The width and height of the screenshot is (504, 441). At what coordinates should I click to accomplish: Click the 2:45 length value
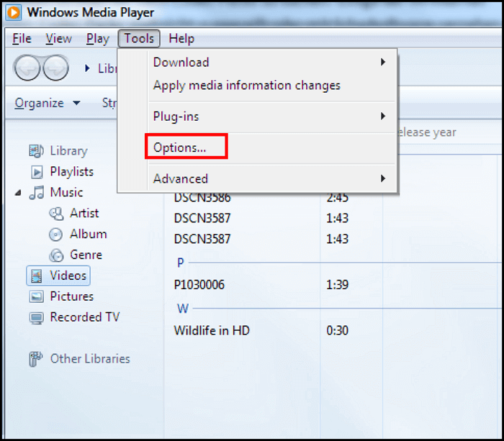pos(337,198)
